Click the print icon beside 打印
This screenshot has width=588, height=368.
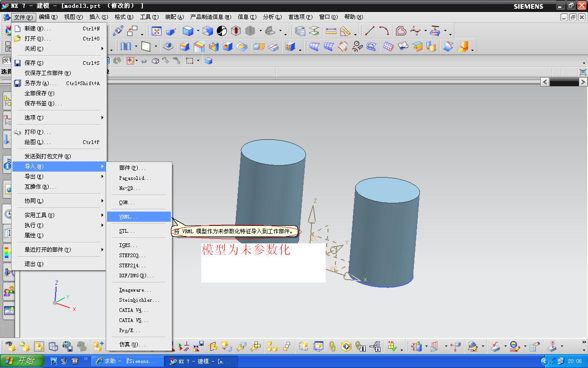click(x=17, y=132)
